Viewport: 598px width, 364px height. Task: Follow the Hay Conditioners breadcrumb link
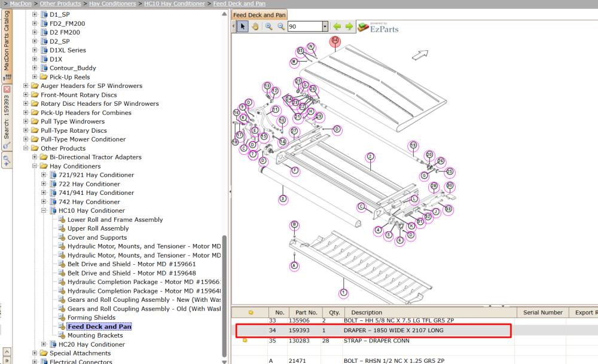(112, 4)
